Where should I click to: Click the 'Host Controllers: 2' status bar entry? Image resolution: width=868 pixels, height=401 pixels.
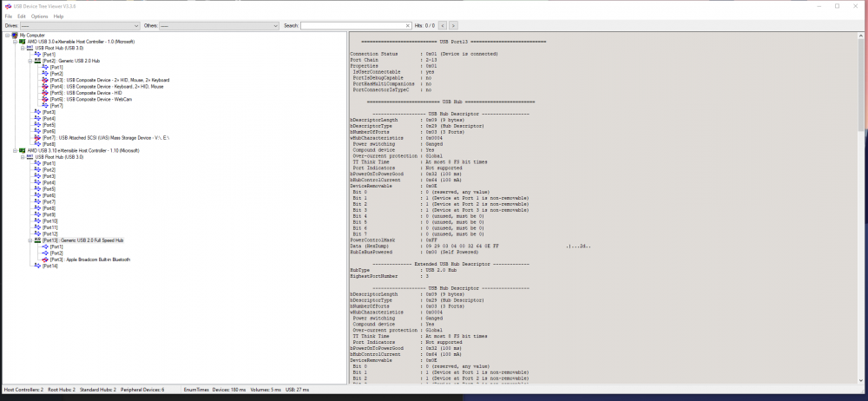(x=23, y=390)
